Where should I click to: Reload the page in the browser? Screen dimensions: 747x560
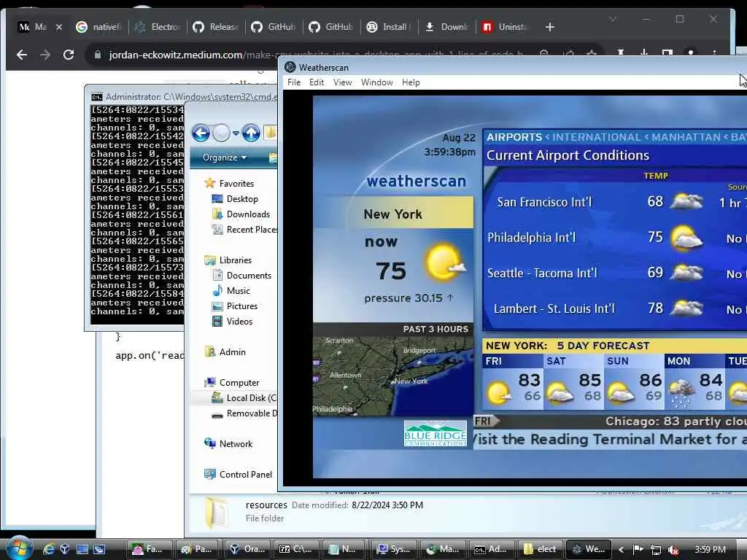(69, 55)
